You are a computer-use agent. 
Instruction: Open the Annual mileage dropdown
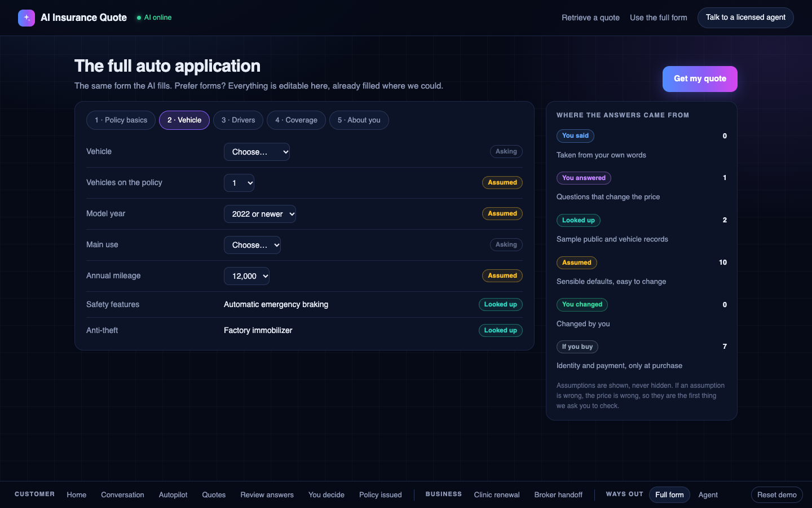[x=246, y=276]
